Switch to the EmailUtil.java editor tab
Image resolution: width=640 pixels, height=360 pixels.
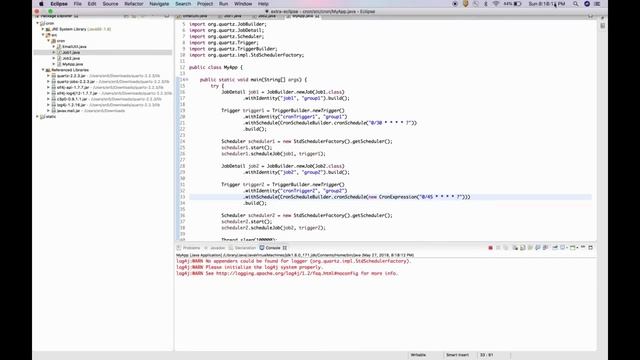point(195,16)
